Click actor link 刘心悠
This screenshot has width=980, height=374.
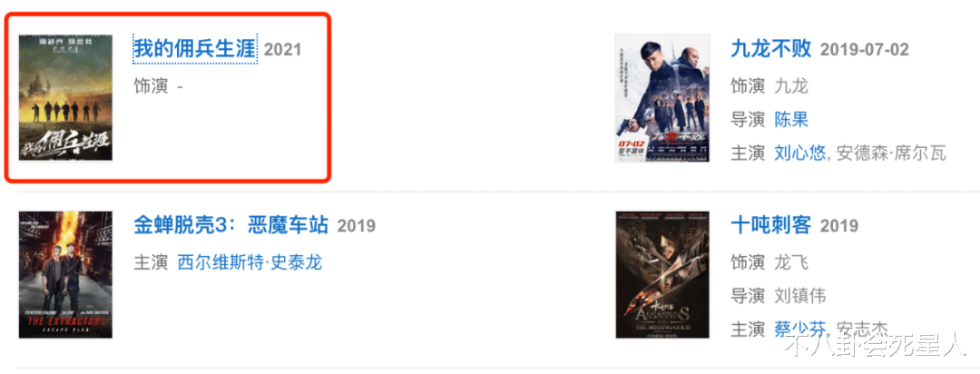click(800, 153)
